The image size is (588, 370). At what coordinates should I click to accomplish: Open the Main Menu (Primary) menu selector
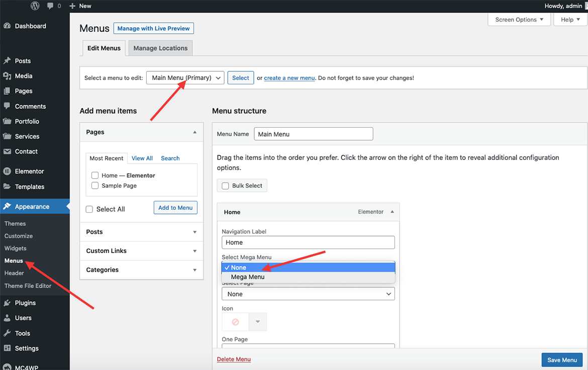click(185, 78)
